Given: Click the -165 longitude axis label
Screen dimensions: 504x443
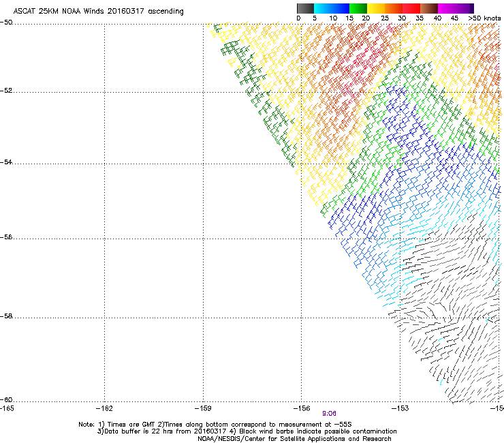Looking at the screenshot, I should [x=7, y=408].
